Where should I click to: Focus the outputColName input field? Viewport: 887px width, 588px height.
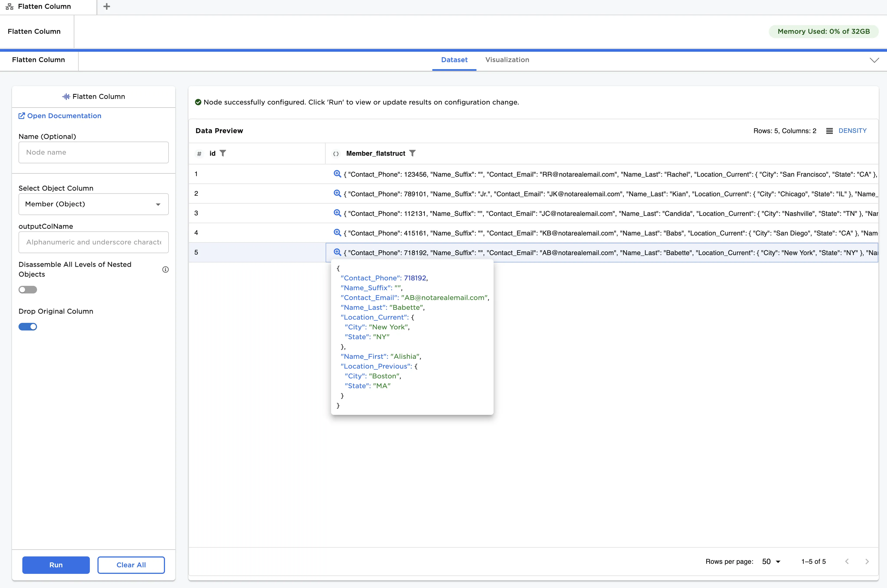pos(93,242)
